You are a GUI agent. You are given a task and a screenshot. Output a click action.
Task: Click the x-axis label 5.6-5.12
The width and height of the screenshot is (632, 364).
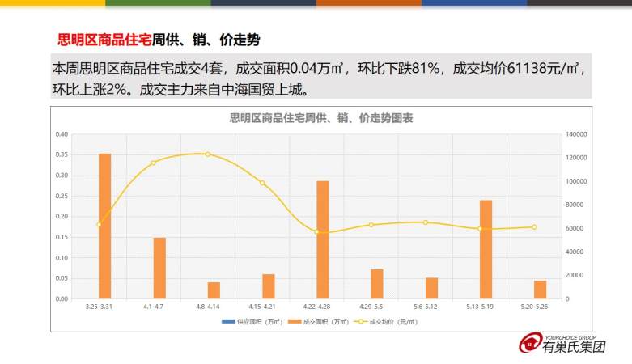click(426, 307)
